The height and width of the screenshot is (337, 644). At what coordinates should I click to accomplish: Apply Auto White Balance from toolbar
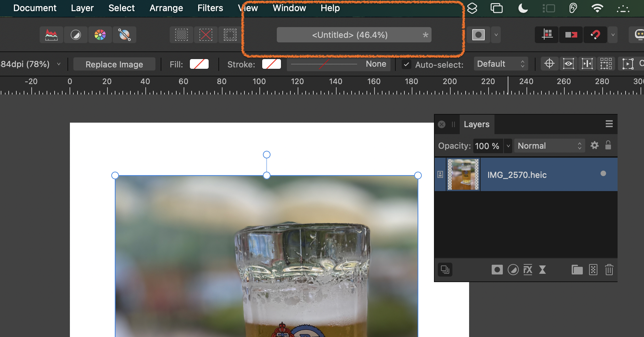[x=124, y=35]
